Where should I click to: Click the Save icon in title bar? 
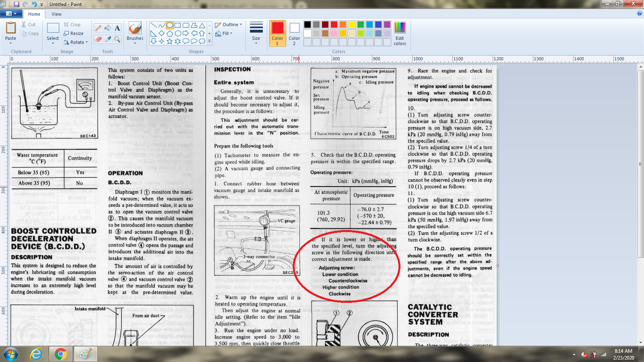(x=17, y=4)
